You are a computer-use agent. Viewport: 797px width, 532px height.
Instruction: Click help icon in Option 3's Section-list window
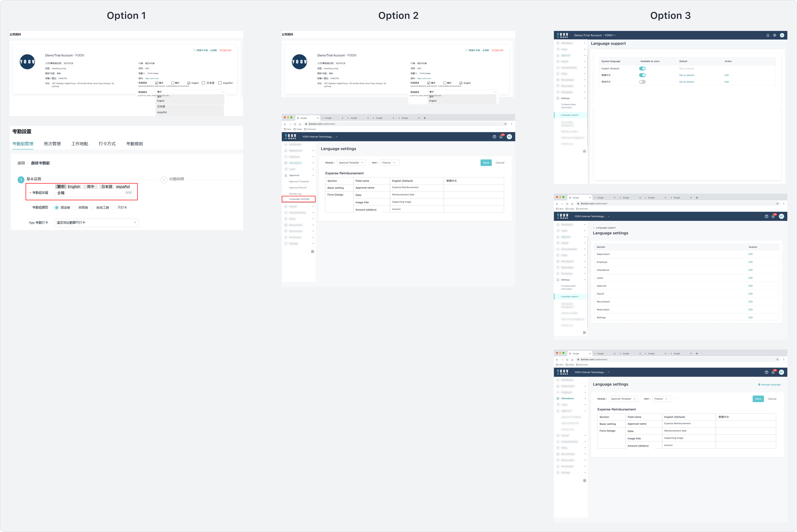pos(766,217)
